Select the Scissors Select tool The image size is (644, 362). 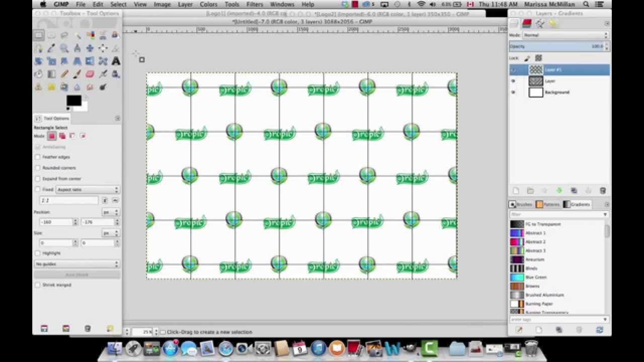103,35
